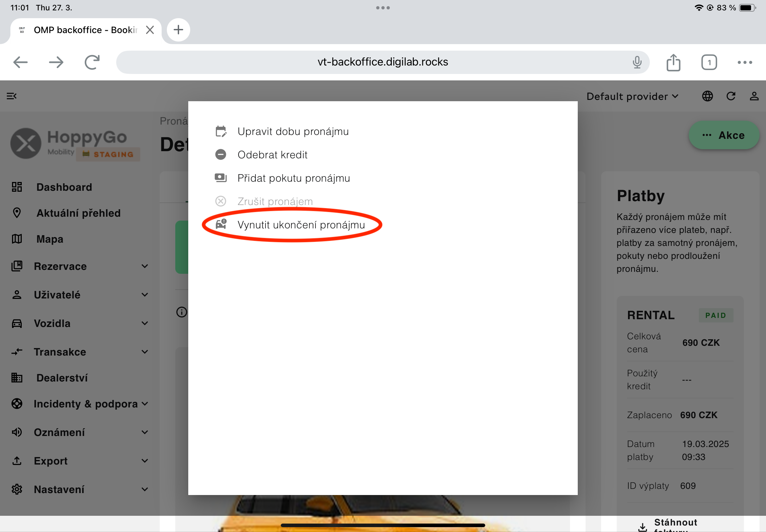The height and width of the screenshot is (532, 766).
Task: Open browser tab switcher icon
Action: (x=709, y=62)
